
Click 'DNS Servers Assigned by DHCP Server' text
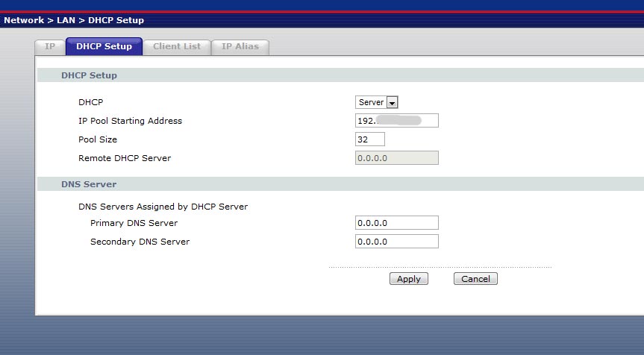(x=163, y=207)
